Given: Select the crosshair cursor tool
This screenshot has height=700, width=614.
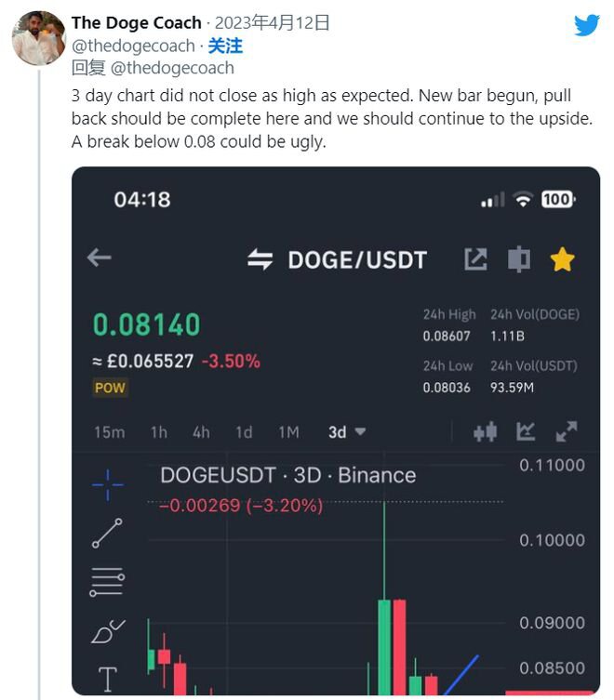Looking at the screenshot, I should tap(108, 484).
